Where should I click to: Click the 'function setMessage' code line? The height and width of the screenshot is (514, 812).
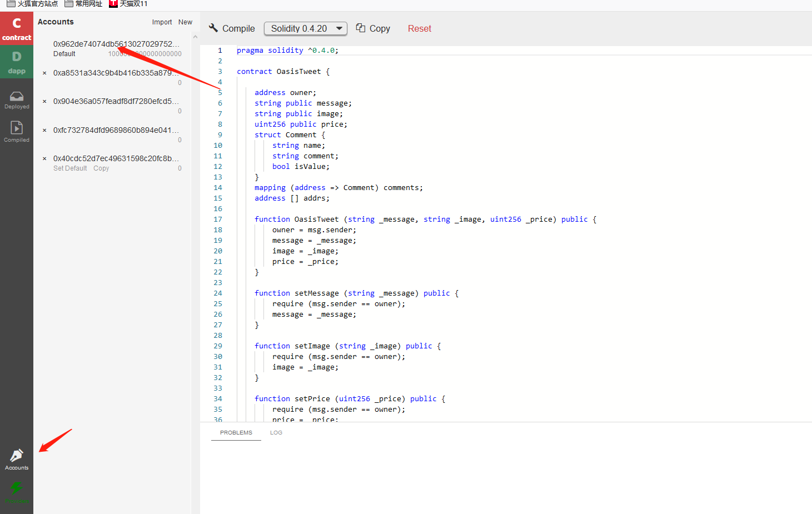pos(356,293)
